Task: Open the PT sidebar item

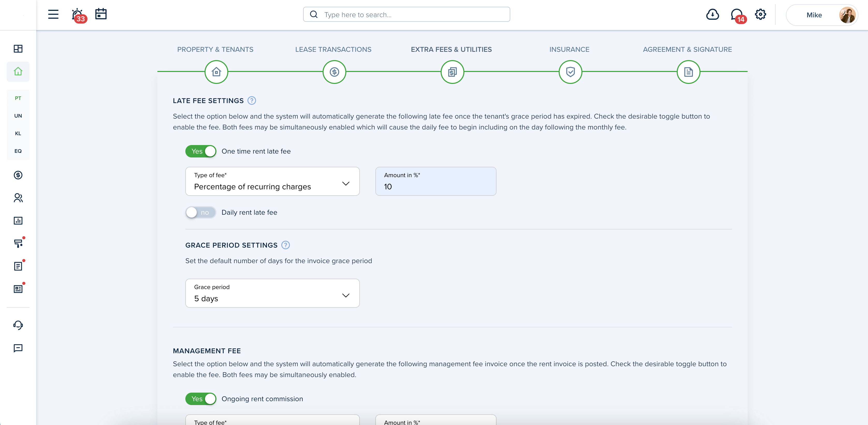Action: coord(18,98)
